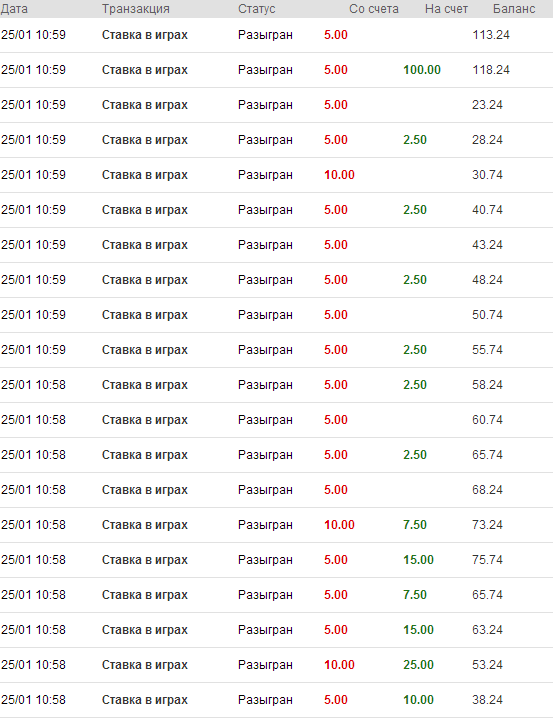Image resolution: width=553 pixels, height=723 pixels.
Task: Click the balance value 63.24
Action: click(487, 630)
